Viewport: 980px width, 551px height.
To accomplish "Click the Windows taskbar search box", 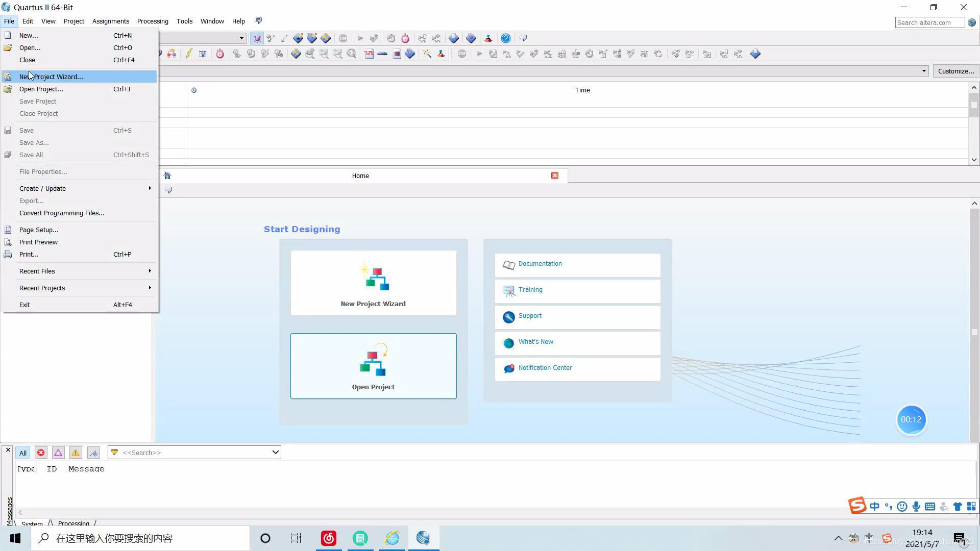I will pyautogui.click(x=140, y=538).
